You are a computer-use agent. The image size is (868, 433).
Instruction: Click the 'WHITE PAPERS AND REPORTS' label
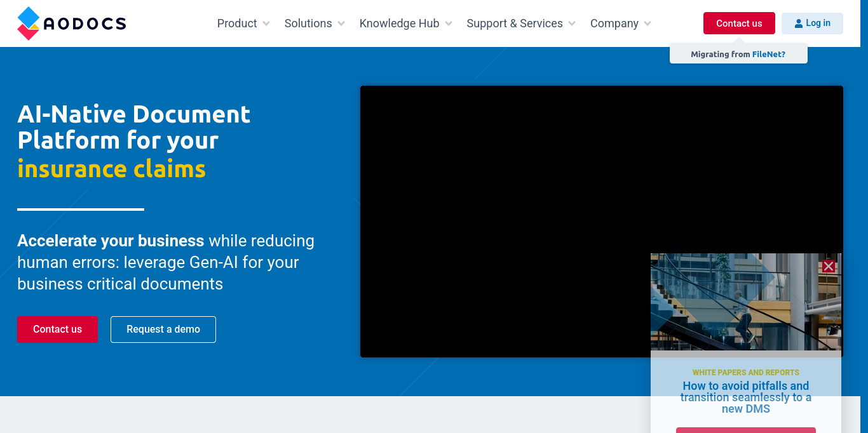point(746,373)
